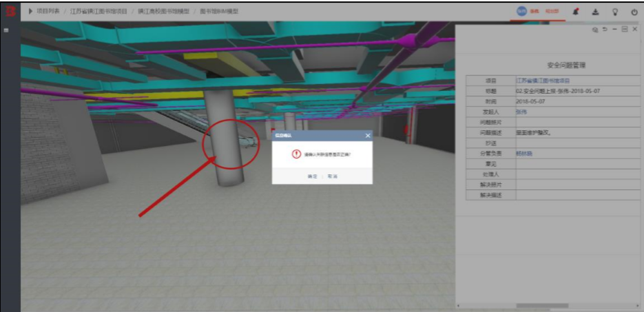The width and height of the screenshot is (644, 312).
Task: Click the empty 处理人 cell
Action: (x=579, y=174)
